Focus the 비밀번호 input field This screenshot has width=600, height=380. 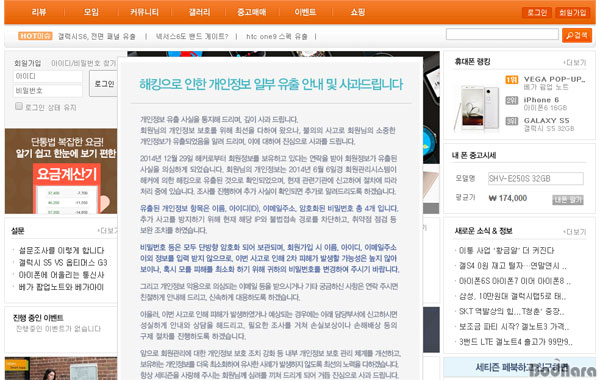point(48,91)
